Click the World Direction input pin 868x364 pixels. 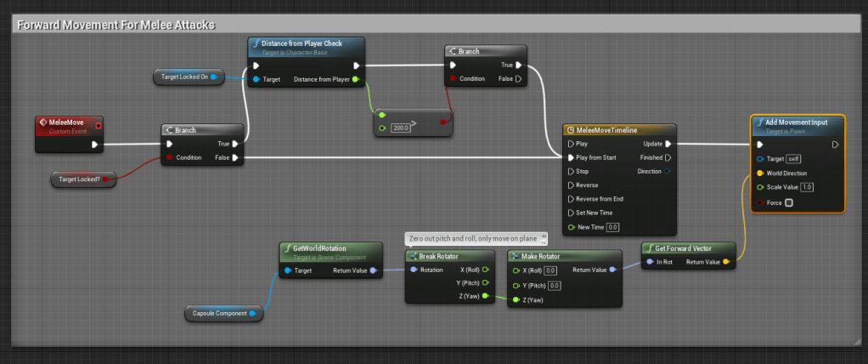[x=760, y=173]
